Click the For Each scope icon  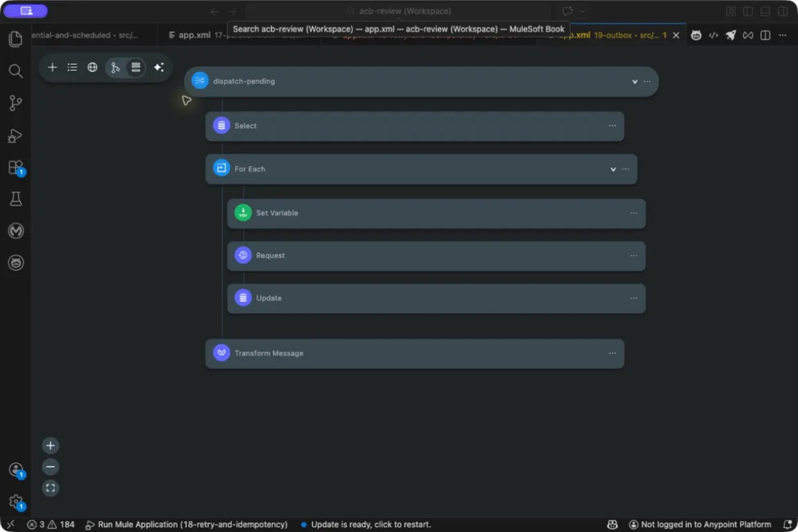pos(222,168)
